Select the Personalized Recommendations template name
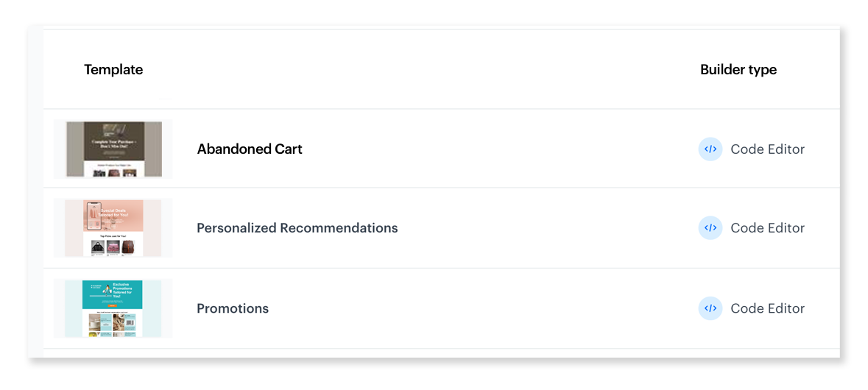The width and height of the screenshot is (868, 390). click(297, 228)
